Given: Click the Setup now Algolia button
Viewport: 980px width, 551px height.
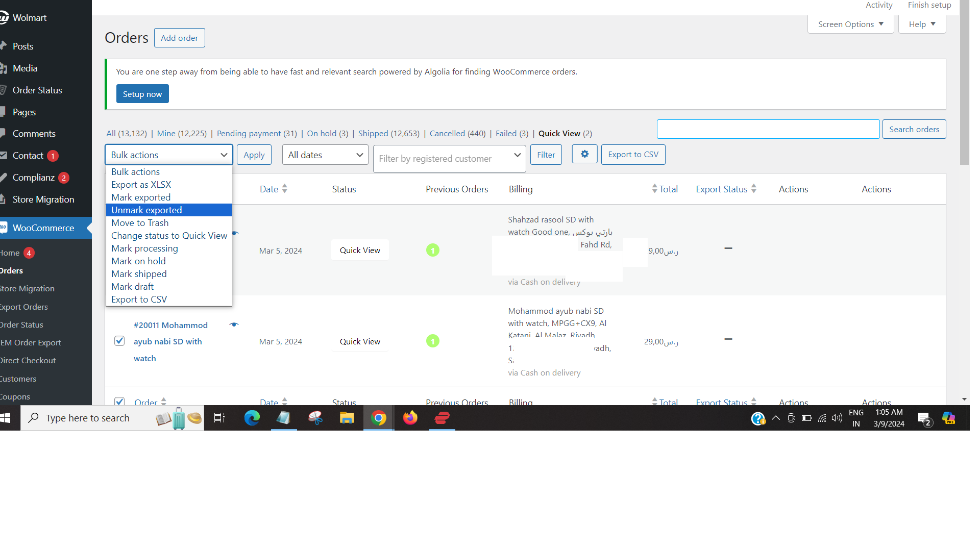Looking at the screenshot, I should 142,94.
